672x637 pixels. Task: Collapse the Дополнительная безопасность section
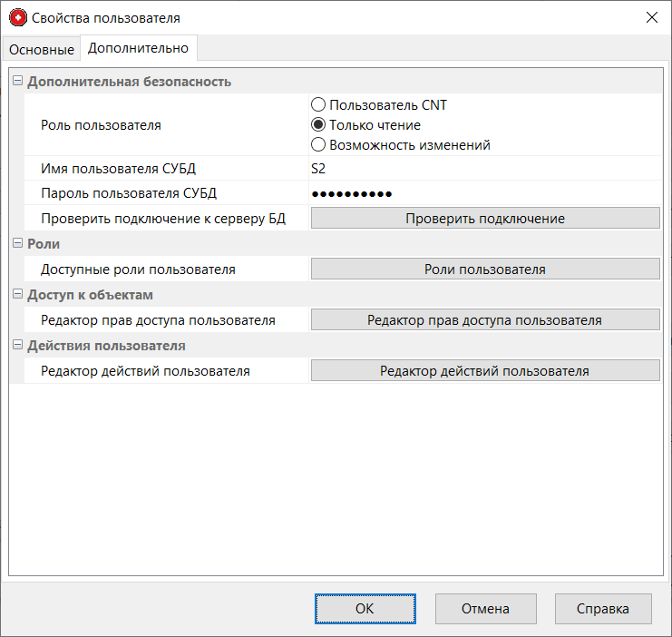tap(16, 81)
